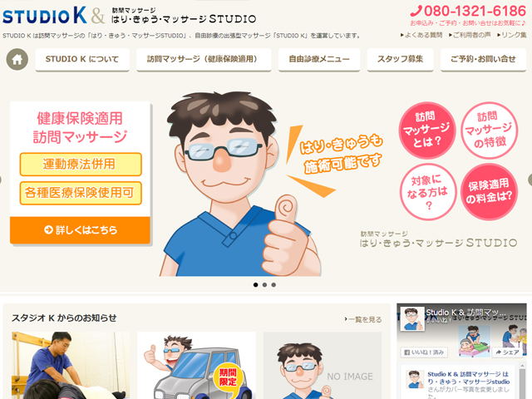Click the Facebook シェア button
This screenshot has height=399, width=532.
click(507, 352)
